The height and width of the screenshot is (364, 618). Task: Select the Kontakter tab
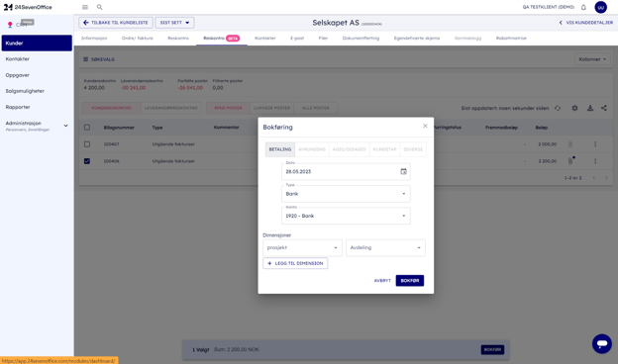point(264,39)
